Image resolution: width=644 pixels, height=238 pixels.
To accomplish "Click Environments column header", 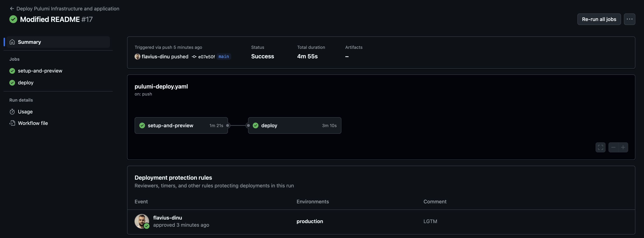I will pos(313,202).
